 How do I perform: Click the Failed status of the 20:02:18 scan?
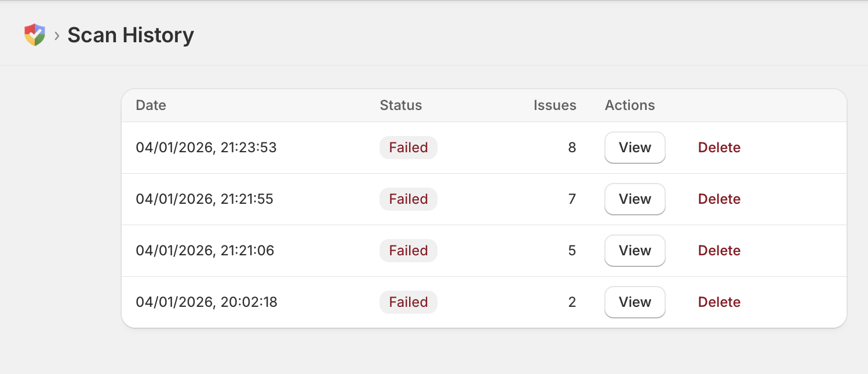pyautogui.click(x=408, y=302)
